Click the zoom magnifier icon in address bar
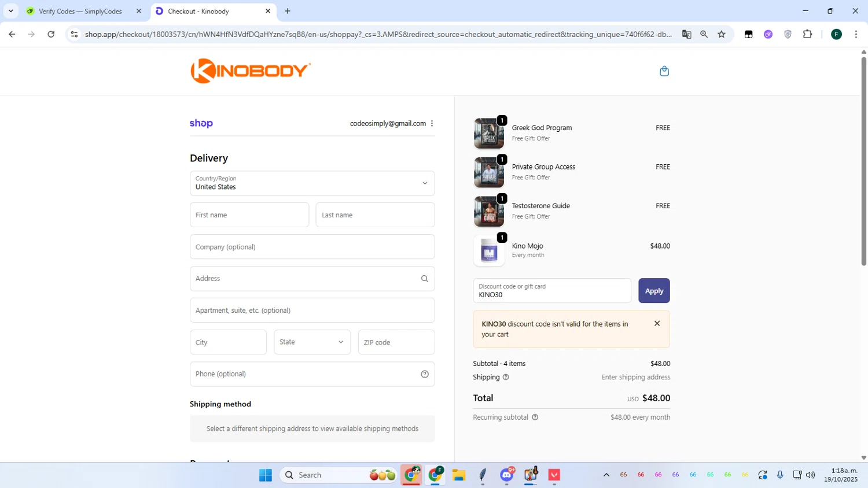Image resolution: width=868 pixels, height=488 pixels. point(704,34)
